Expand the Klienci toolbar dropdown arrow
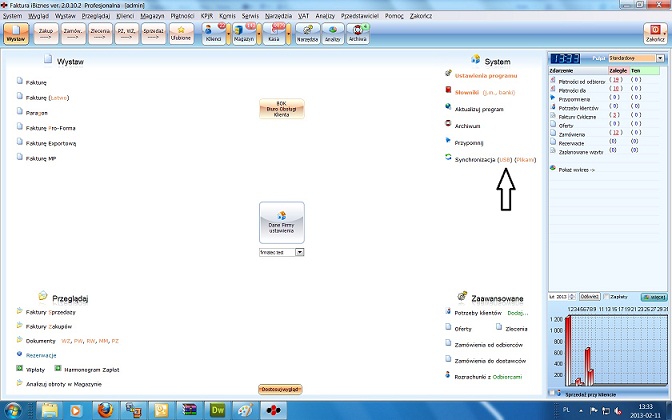The height and width of the screenshot is (420, 672). [228, 34]
